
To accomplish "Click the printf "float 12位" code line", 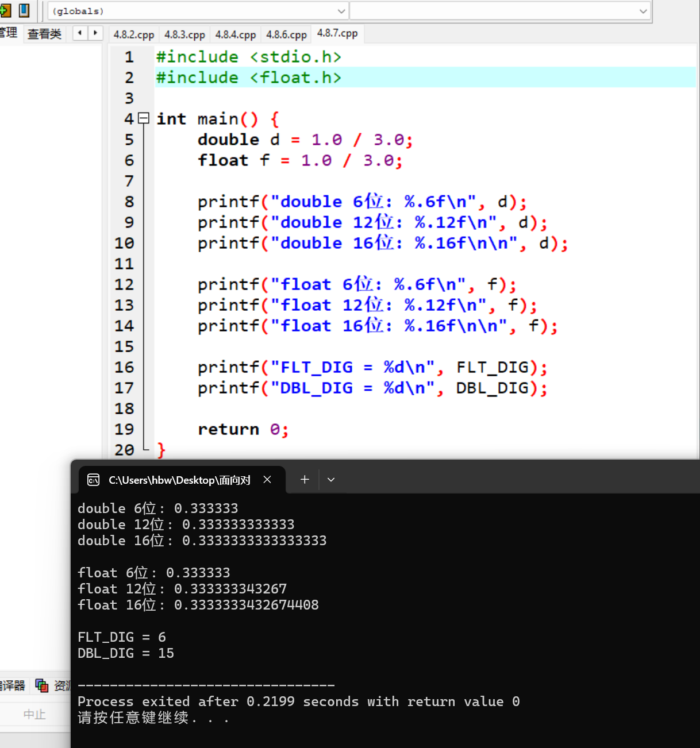I will point(367,305).
